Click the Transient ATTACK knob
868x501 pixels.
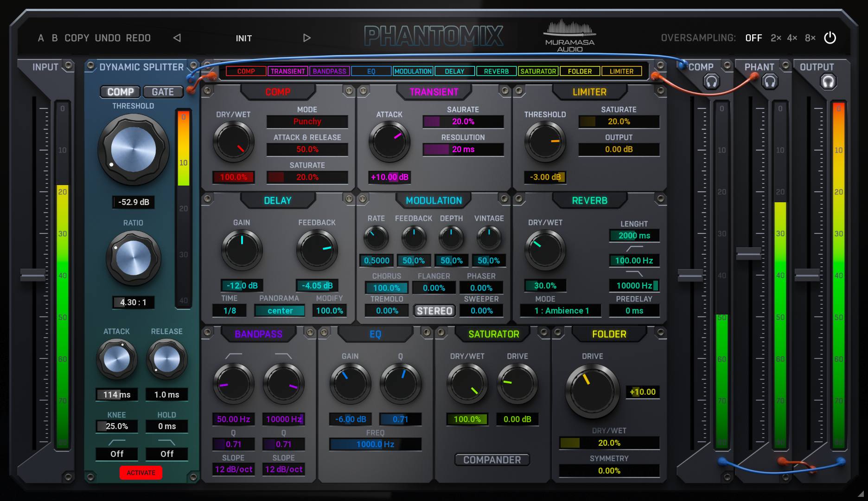coord(389,142)
